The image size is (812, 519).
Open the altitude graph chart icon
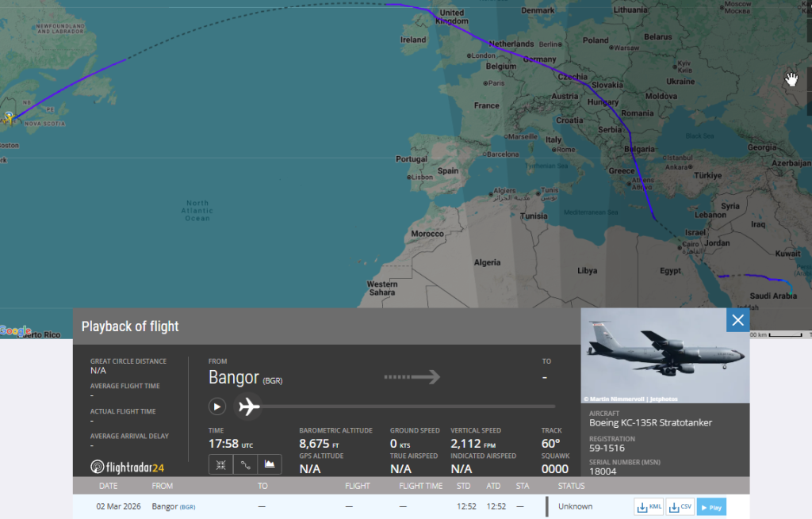coord(270,464)
